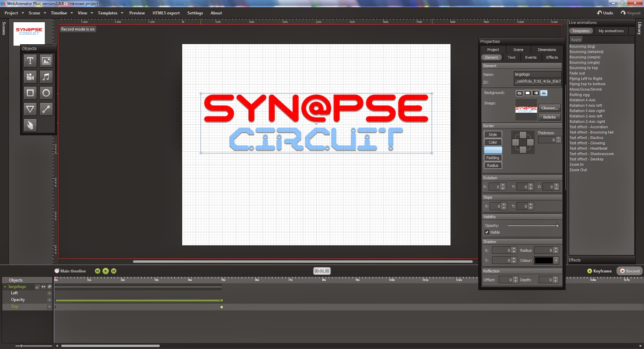644x349 pixels.
Task: Select the Video object tool
Action: pyautogui.click(x=30, y=77)
